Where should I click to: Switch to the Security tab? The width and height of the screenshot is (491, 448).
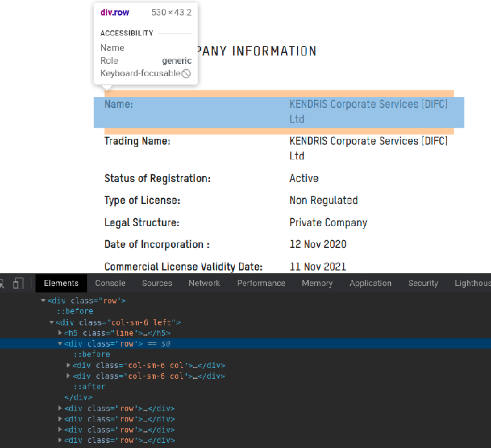(x=423, y=283)
